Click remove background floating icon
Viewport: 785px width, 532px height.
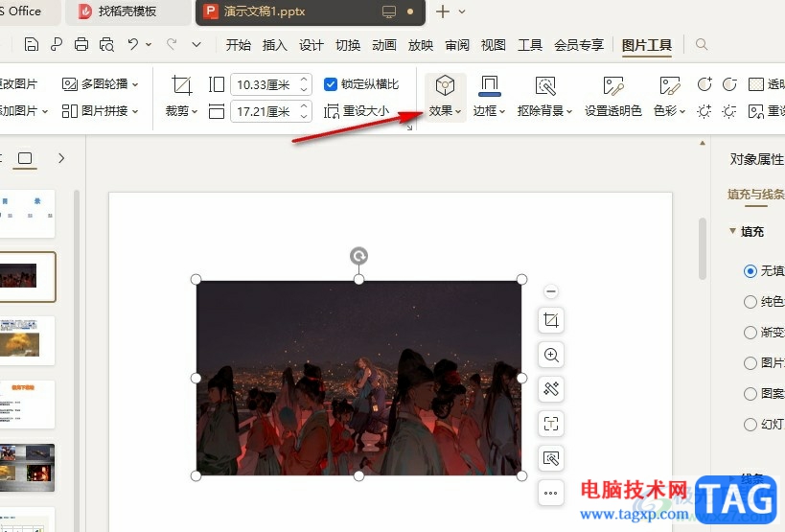click(551, 458)
